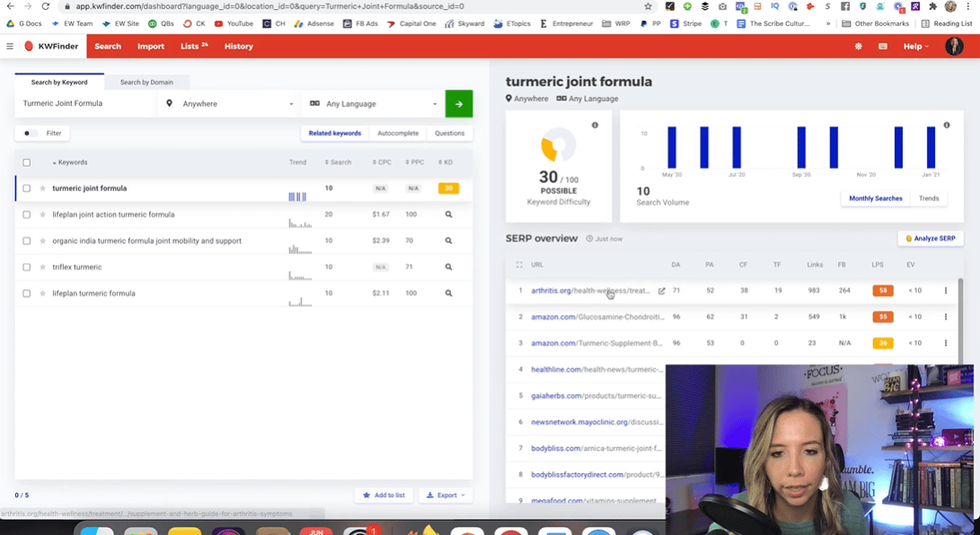Sort by CPC column
Image resolution: width=980 pixels, height=535 pixels.
(382, 162)
